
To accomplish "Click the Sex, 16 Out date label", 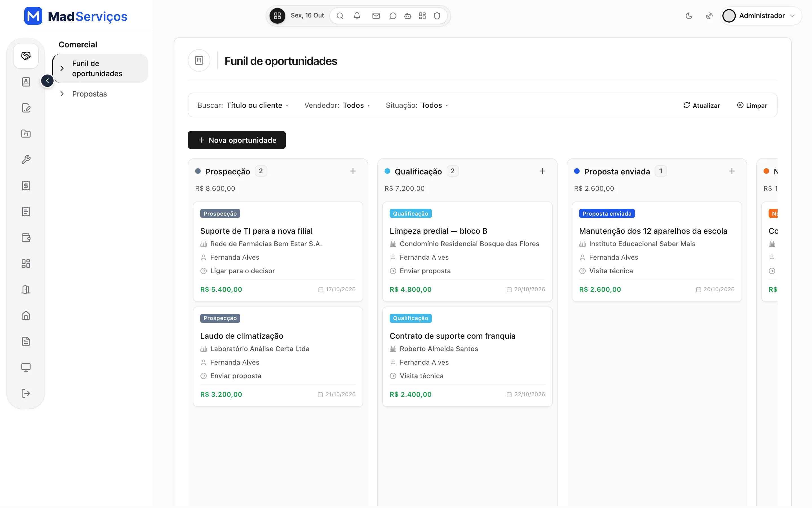I will 307,16.
